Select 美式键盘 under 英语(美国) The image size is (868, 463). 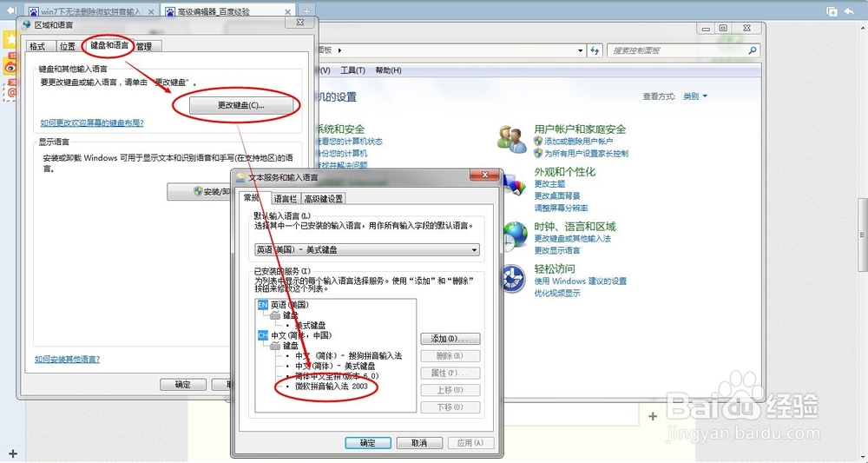(311, 325)
